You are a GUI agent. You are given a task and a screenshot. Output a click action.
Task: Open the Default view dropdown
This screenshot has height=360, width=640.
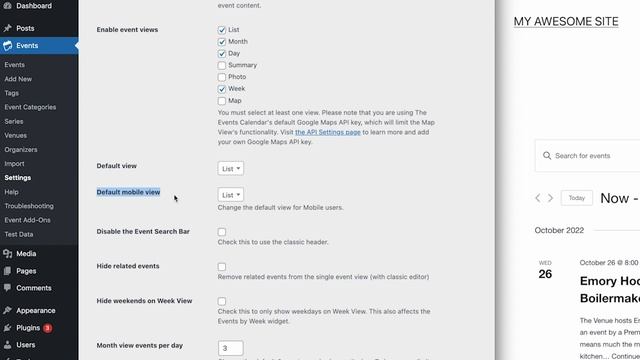point(231,169)
